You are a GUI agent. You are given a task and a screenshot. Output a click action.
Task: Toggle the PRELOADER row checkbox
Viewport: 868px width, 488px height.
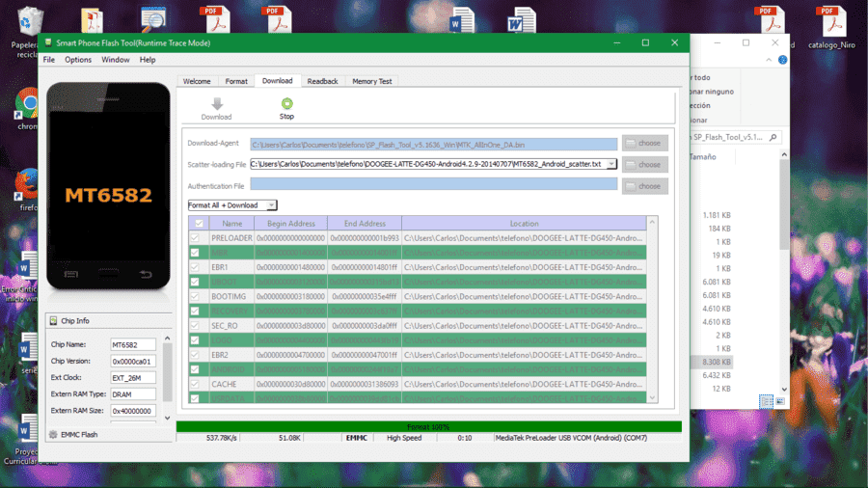(x=195, y=238)
